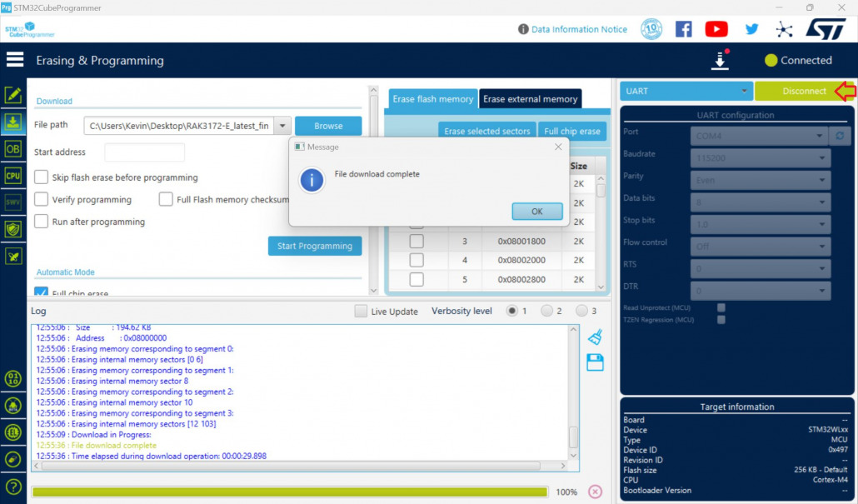Open the help question mark icon

(x=12, y=487)
